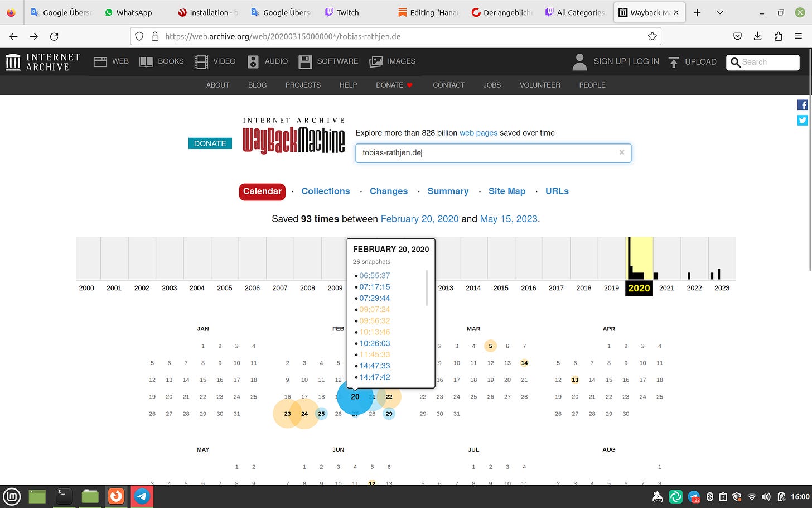Open the May 15, 2023 capture link
812x508 pixels.
[509, 219]
